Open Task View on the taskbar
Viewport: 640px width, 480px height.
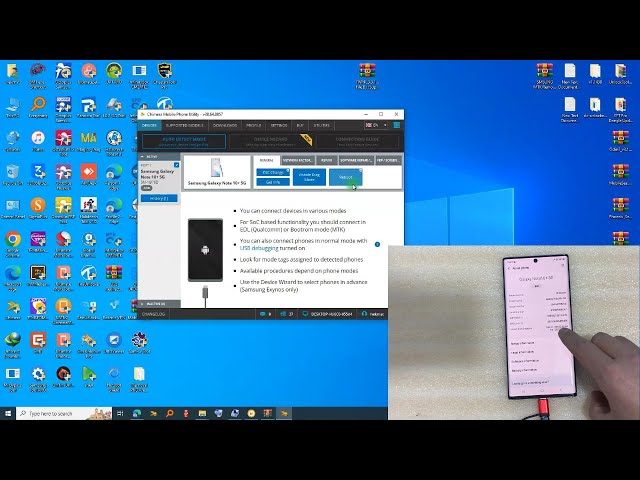[x=120, y=413]
